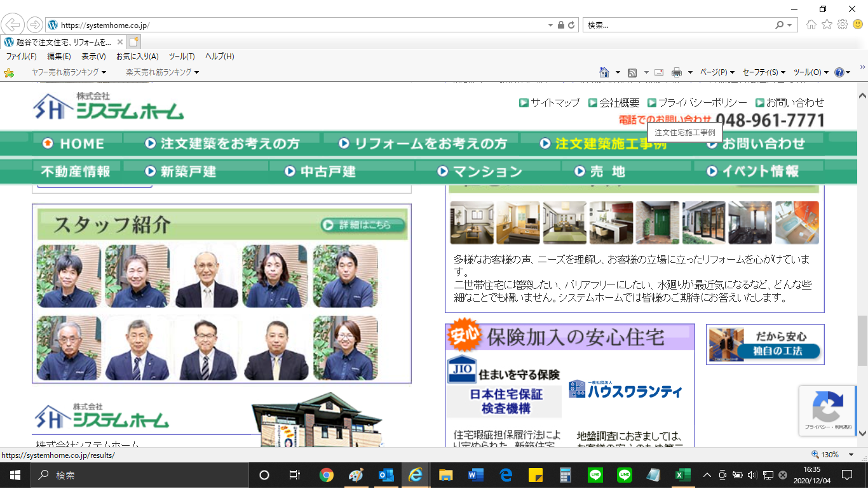868x489 pixels.
Task: Click the 検索... search input box
Action: coord(677,25)
